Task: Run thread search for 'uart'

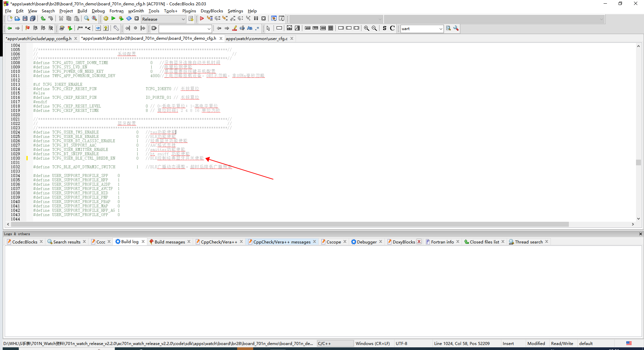Action: (x=448, y=28)
